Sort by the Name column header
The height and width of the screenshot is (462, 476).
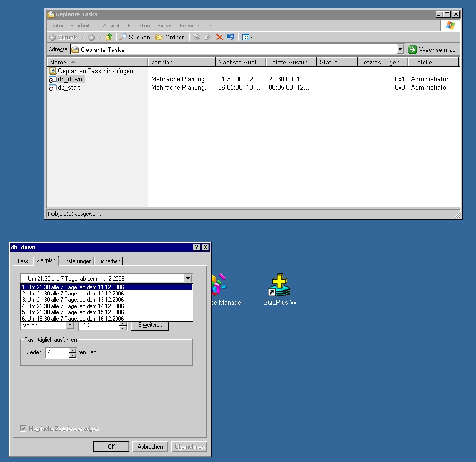97,62
